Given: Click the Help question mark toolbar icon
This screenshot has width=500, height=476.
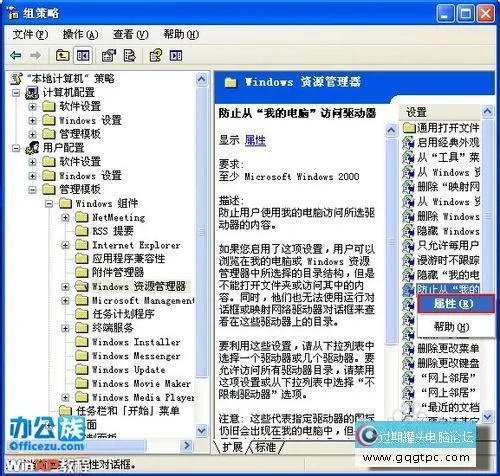Looking at the screenshot, I should pos(156,55).
